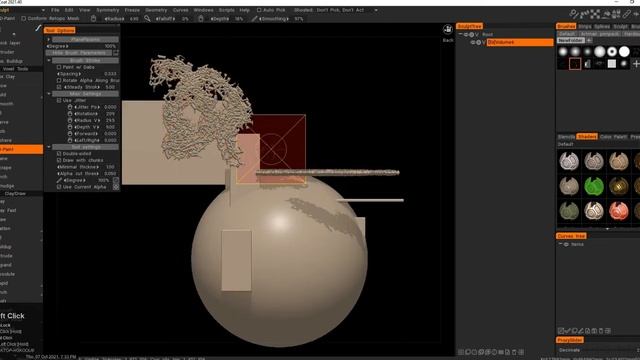Open the Windows menu
640x360 pixels.
[x=203, y=10]
